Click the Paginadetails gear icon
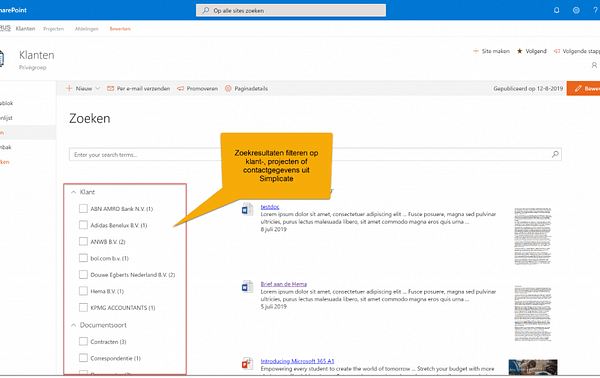The height and width of the screenshot is (378, 600). 228,88
